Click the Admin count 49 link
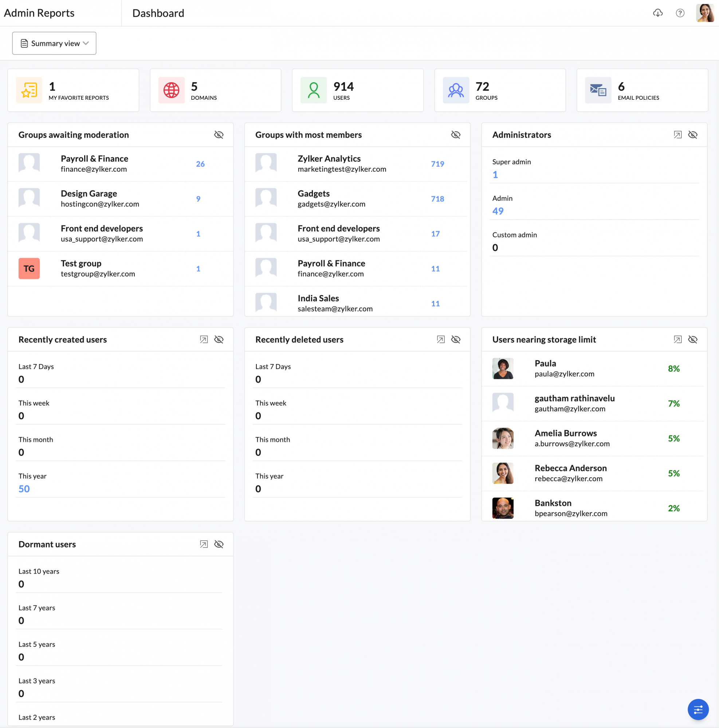This screenshot has height=728, width=719. 498,211
